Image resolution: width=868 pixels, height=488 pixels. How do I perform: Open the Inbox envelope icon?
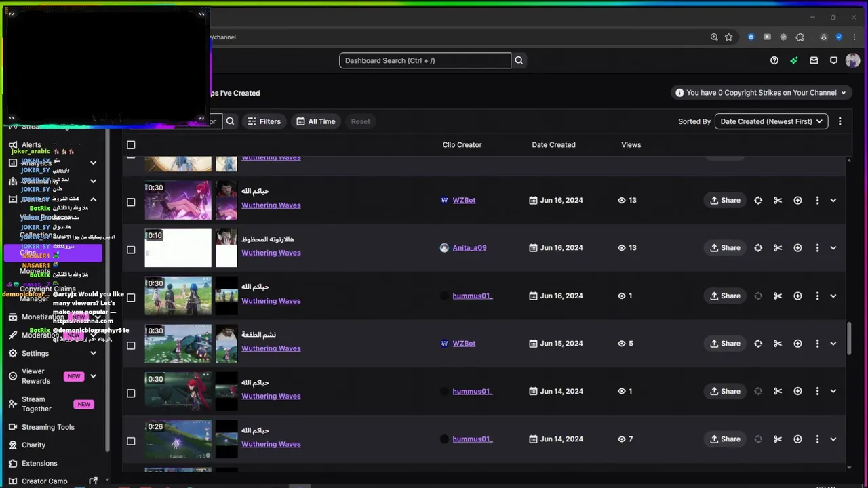click(814, 60)
